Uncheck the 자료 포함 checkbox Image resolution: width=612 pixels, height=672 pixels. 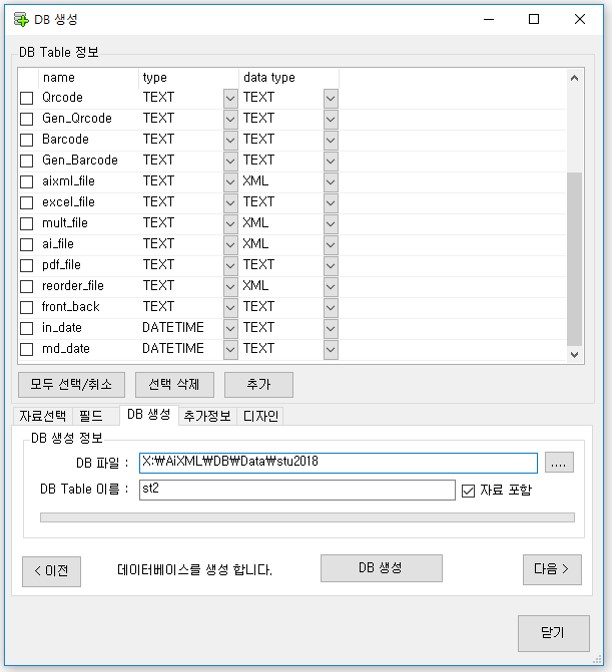pyautogui.click(x=468, y=491)
